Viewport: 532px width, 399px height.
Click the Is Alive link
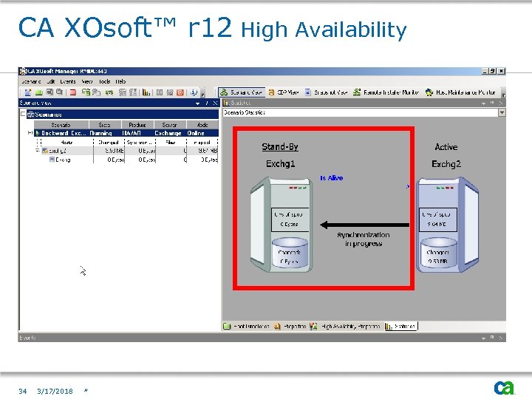click(332, 178)
